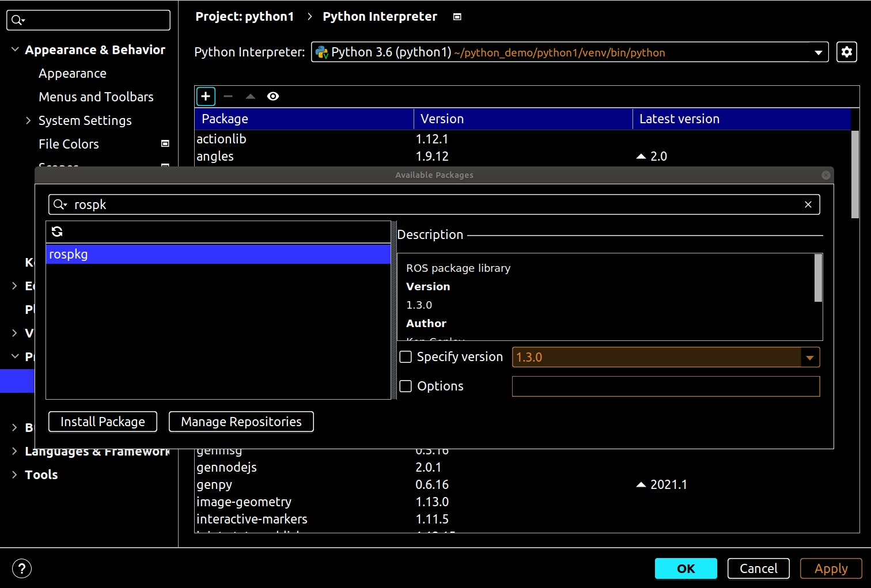Click Install Package button

(x=103, y=422)
